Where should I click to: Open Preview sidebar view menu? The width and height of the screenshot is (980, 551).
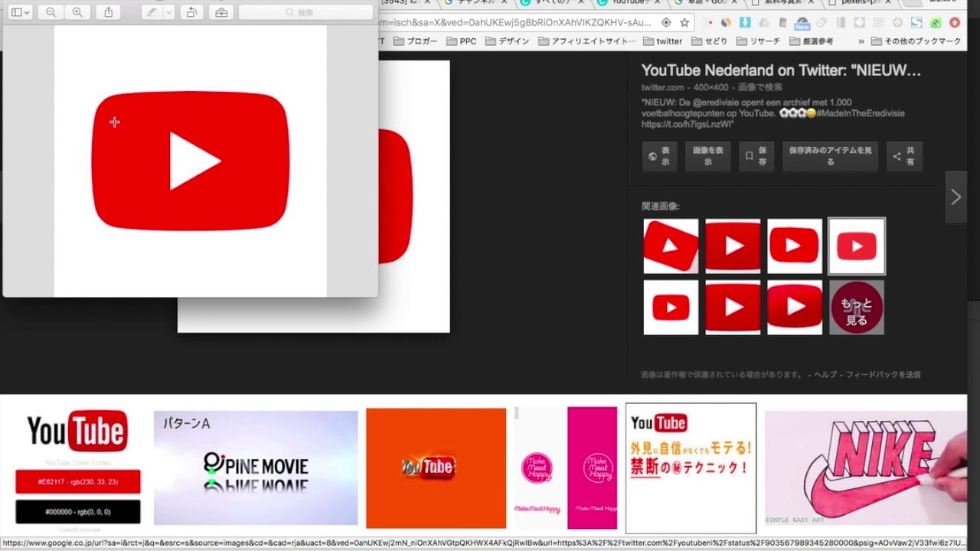(x=20, y=12)
